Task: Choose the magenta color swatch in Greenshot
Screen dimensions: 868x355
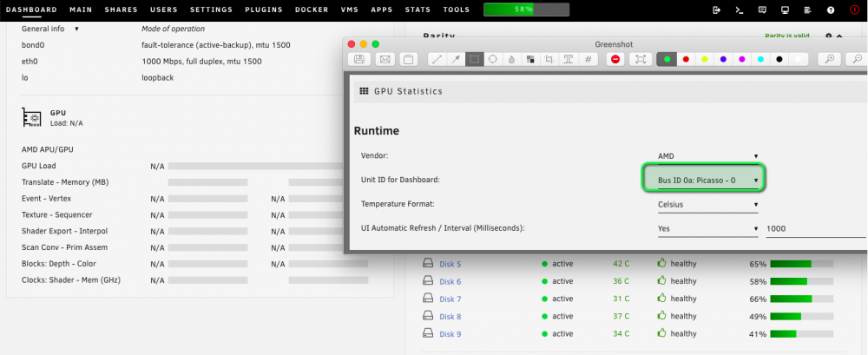Action: pos(742,59)
